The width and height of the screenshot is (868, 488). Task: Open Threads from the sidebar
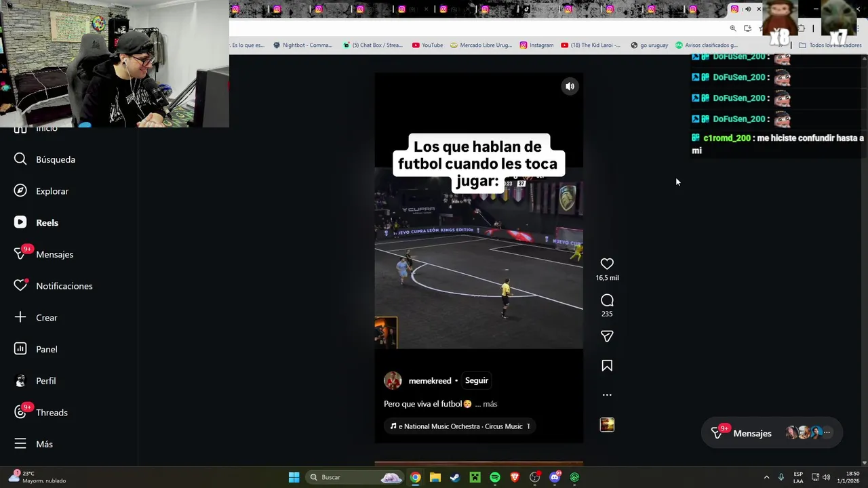[x=41, y=412]
